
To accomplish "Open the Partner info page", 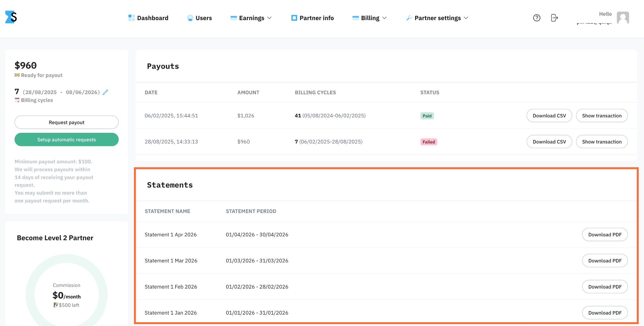I will tap(313, 18).
